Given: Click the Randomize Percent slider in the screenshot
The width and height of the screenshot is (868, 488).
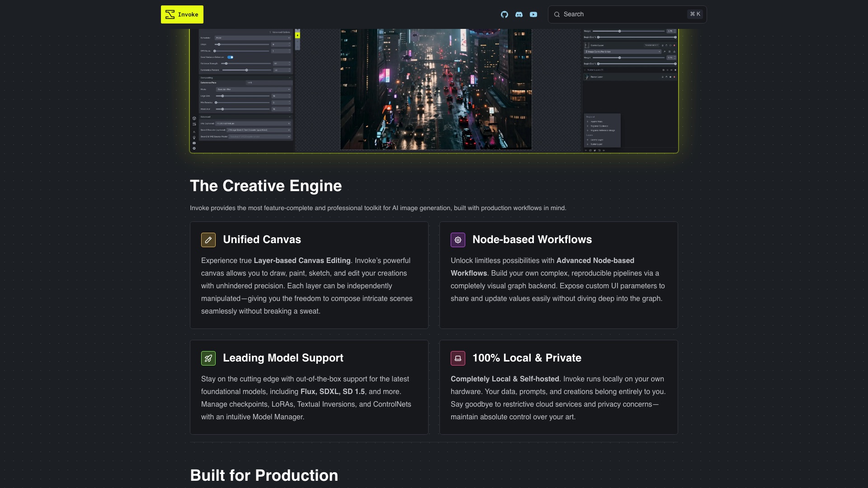Looking at the screenshot, I should (x=247, y=70).
